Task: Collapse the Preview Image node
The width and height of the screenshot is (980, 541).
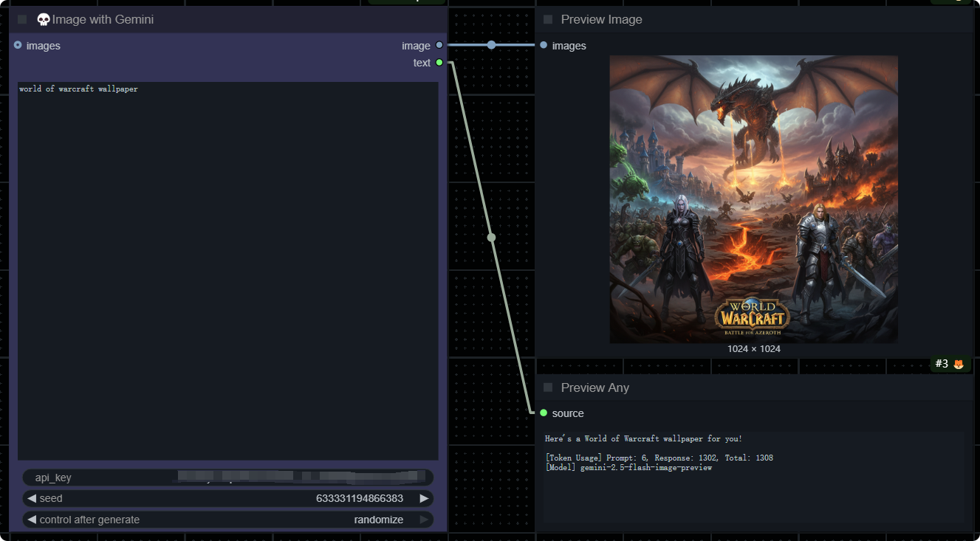Action: [x=548, y=20]
